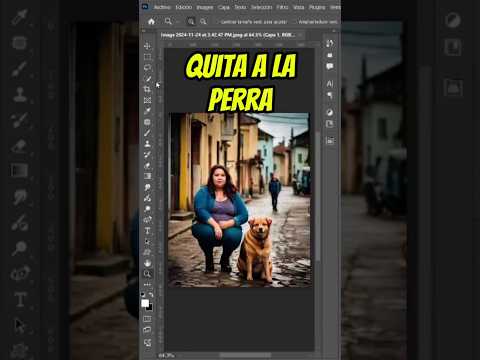Pick the white foreground color swatch
Screen dimensions: 480x360
145,303
